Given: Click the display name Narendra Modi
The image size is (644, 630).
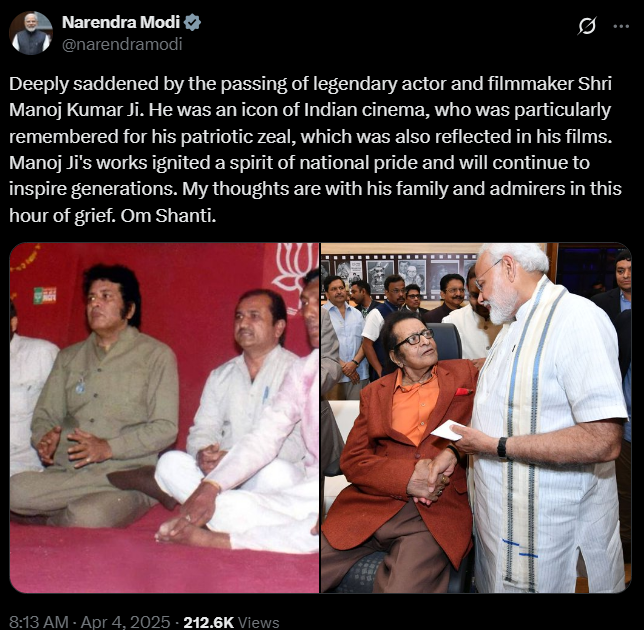Looking at the screenshot, I should coord(121,22).
